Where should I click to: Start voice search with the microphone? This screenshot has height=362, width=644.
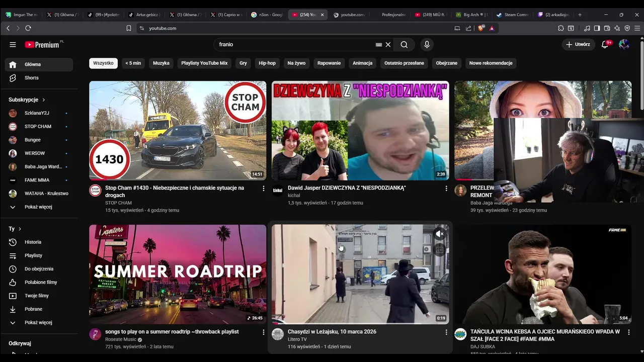[x=427, y=44]
